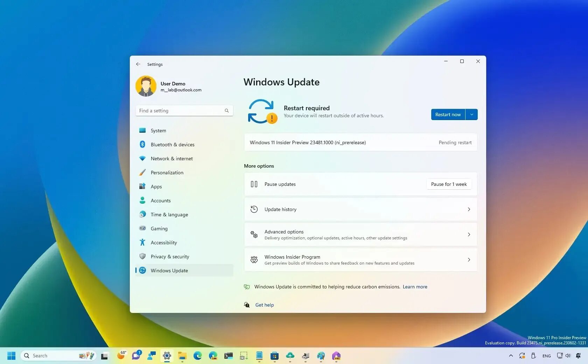Show hidden system tray icons

click(x=511, y=356)
